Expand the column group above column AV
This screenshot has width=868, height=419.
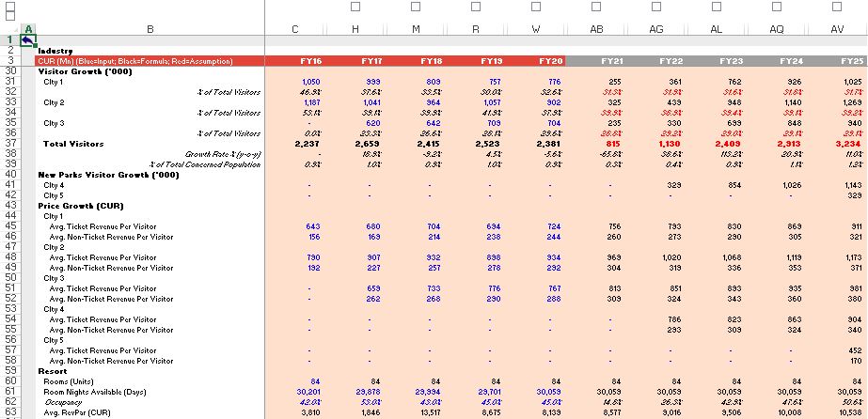click(837, 7)
